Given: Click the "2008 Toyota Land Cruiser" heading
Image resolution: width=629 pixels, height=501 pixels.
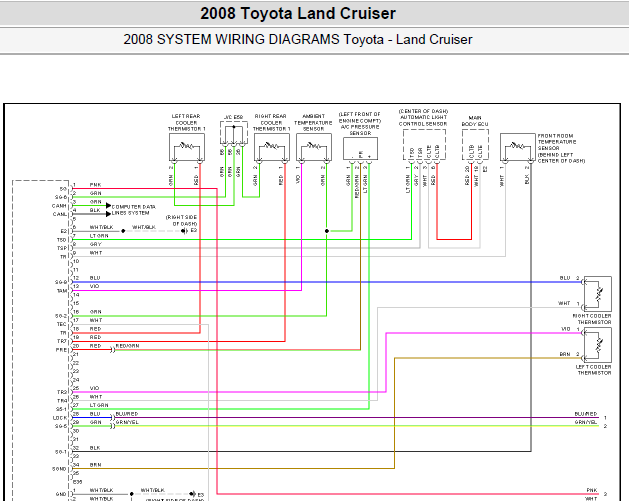Looking at the screenshot, I should coord(298,13).
